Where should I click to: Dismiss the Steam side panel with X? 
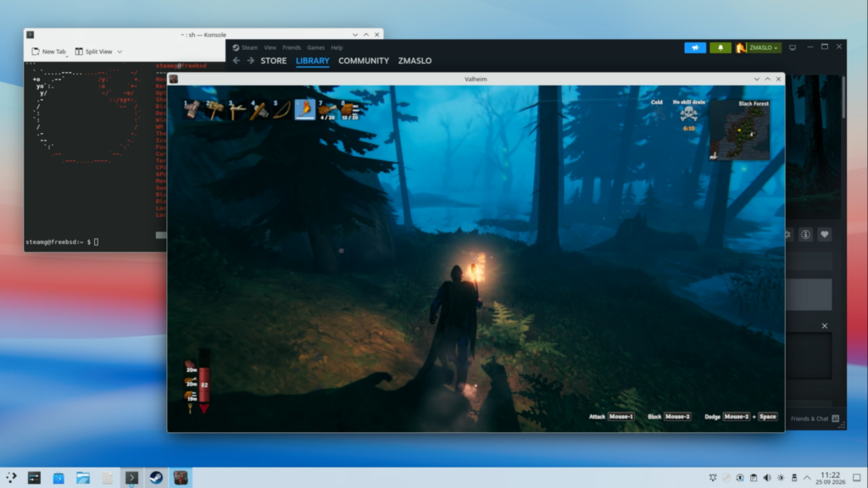824,326
